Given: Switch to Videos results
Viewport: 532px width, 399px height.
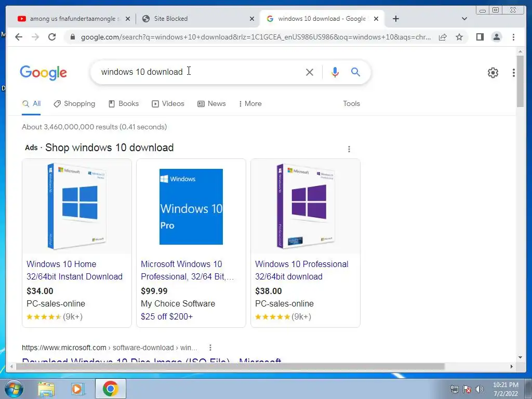Looking at the screenshot, I should click(168, 103).
